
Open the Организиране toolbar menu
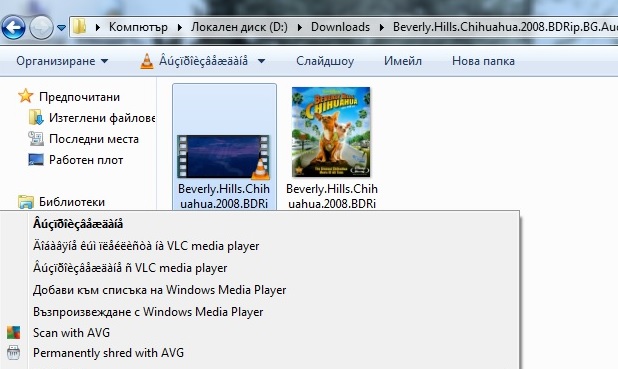coord(62,61)
